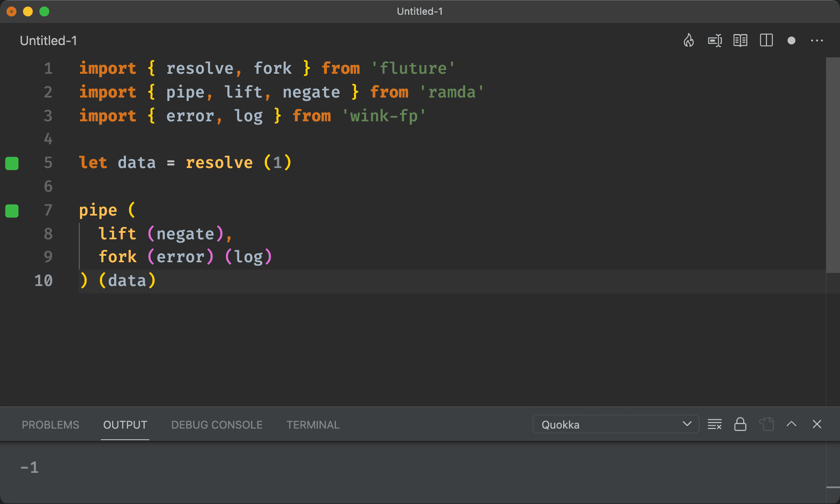The width and height of the screenshot is (840, 504).
Task: Click the Untitled-1 editor tab
Action: coord(48,41)
